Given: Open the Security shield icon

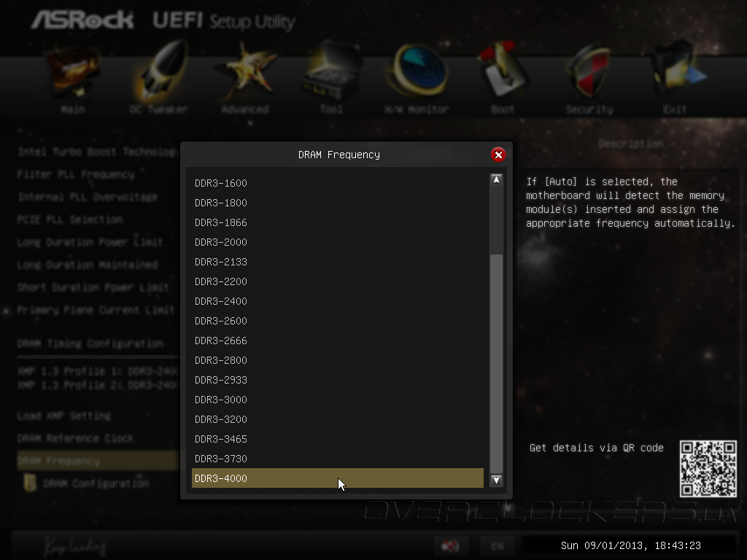Looking at the screenshot, I should [589, 71].
